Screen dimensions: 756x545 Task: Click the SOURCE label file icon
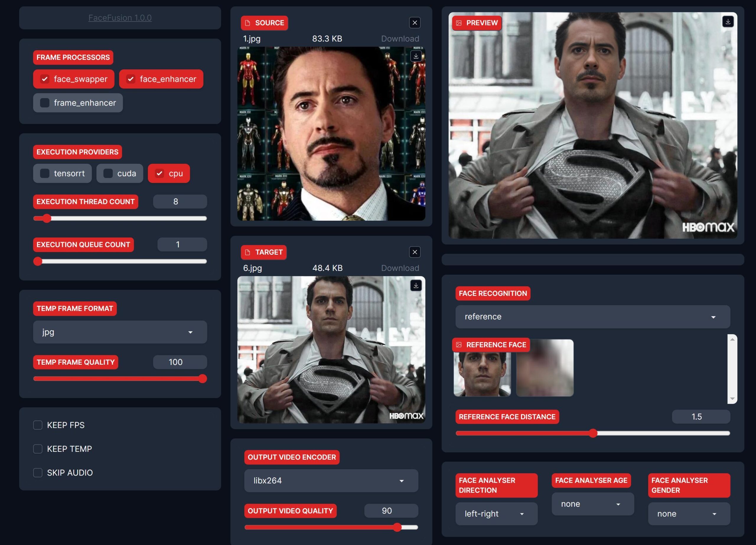tap(247, 23)
